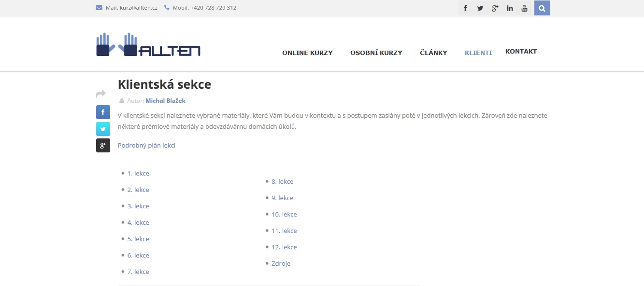Select the KLIENTI navigation item
The height and width of the screenshot is (286, 644).
(478, 53)
